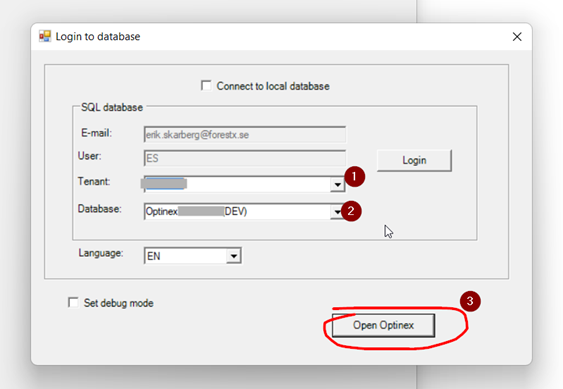The width and height of the screenshot is (563, 389).
Task: Expand the Tenant dropdown arrow
Action: [x=337, y=185]
